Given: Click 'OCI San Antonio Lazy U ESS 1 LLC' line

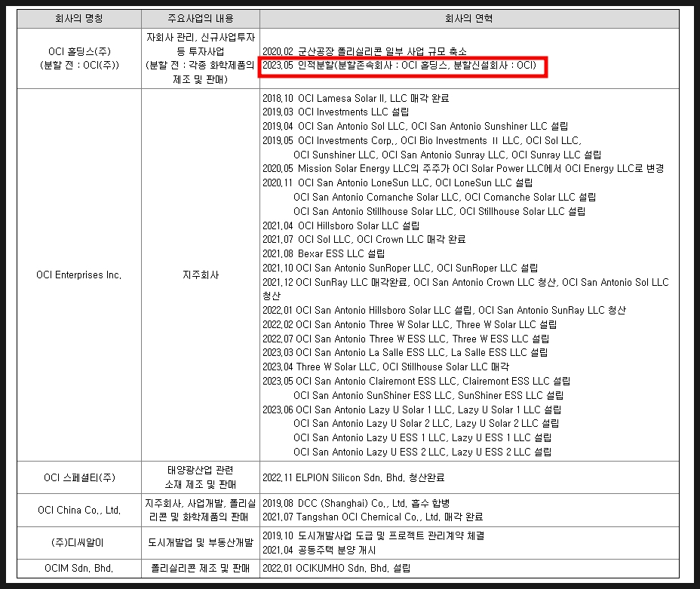Looking at the screenshot, I should pyautogui.click(x=422, y=437).
